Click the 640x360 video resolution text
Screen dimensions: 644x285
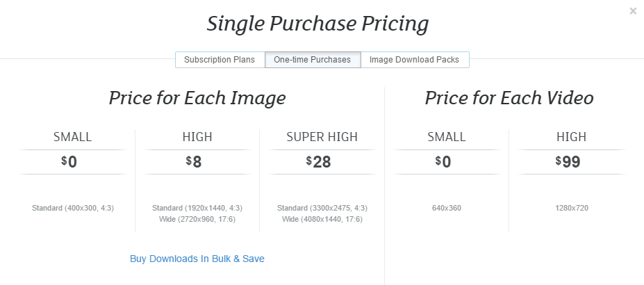[x=446, y=208]
